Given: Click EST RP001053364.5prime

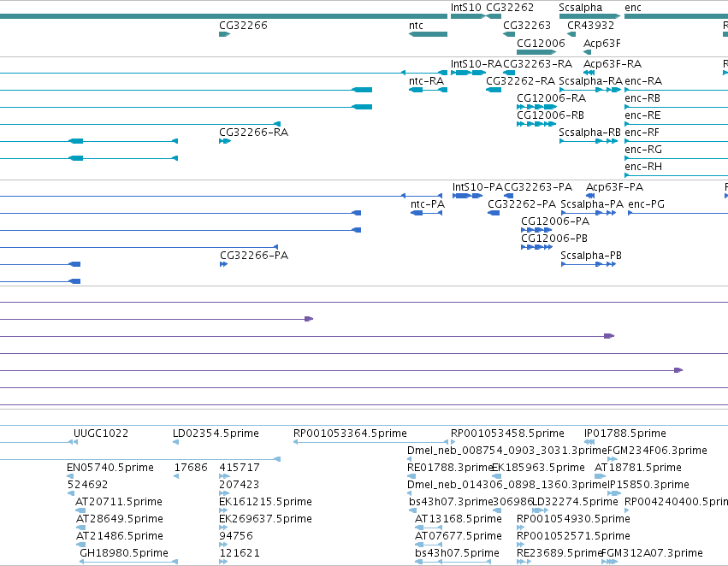Looking at the screenshot, I should click(x=350, y=433).
